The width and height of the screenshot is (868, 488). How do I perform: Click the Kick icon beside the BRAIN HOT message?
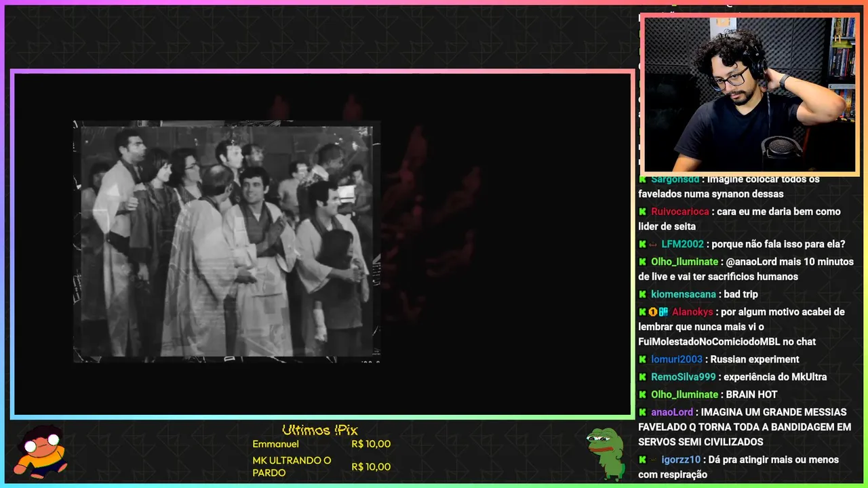pyautogui.click(x=642, y=394)
